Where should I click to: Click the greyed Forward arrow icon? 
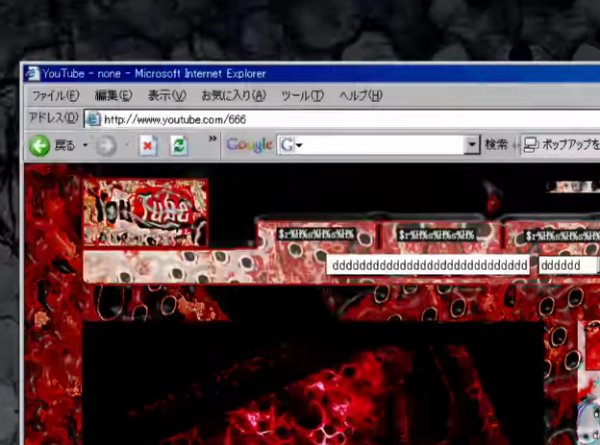[x=106, y=146]
